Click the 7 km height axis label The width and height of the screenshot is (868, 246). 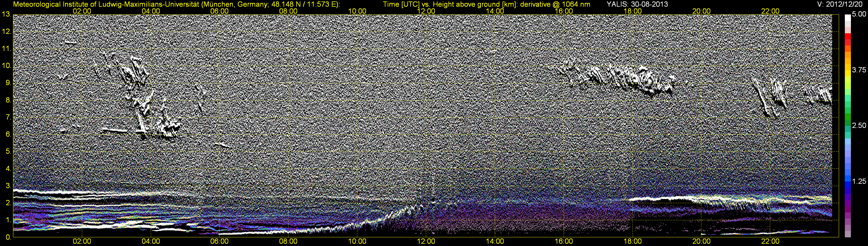[8, 117]
